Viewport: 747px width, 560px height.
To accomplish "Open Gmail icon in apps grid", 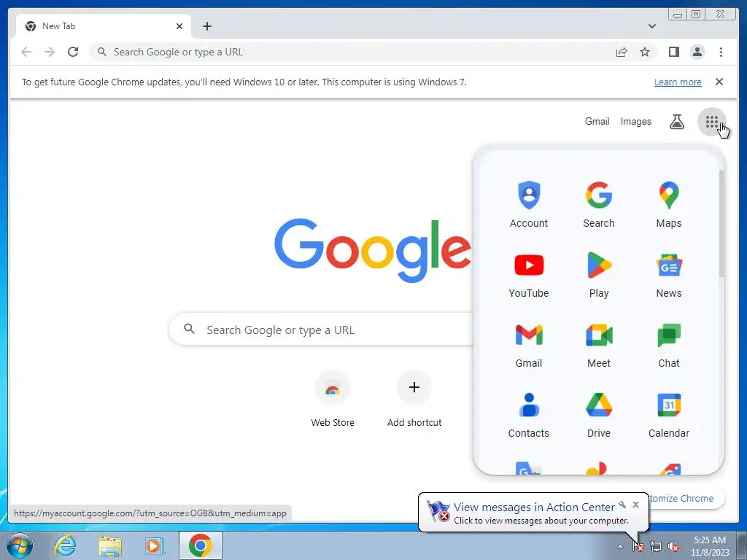I will pyautogui.click(x=529, y=344).
